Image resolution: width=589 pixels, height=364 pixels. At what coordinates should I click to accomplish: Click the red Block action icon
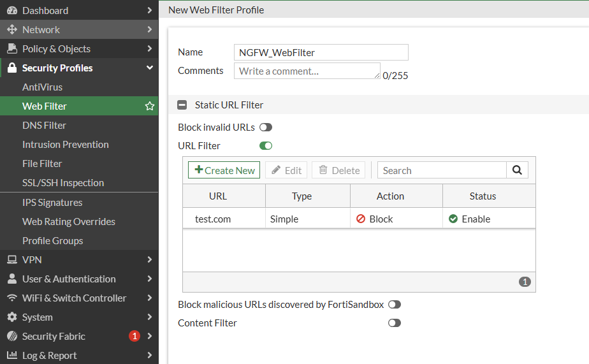click(x=361, y=219)
